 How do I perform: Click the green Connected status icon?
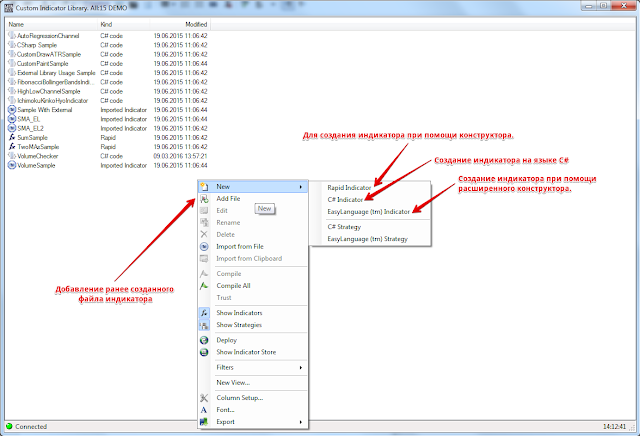[9, 426]
